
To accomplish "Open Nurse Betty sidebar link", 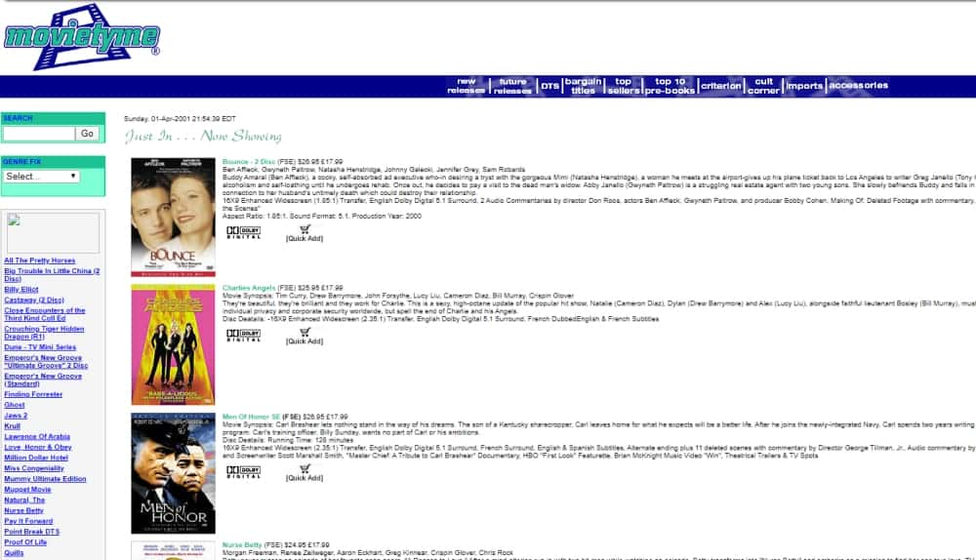I will [x=24, y=511].
